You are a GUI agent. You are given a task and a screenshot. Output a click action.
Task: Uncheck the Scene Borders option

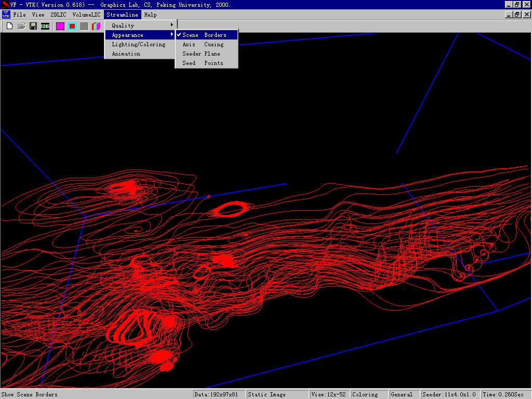(207, 35)
